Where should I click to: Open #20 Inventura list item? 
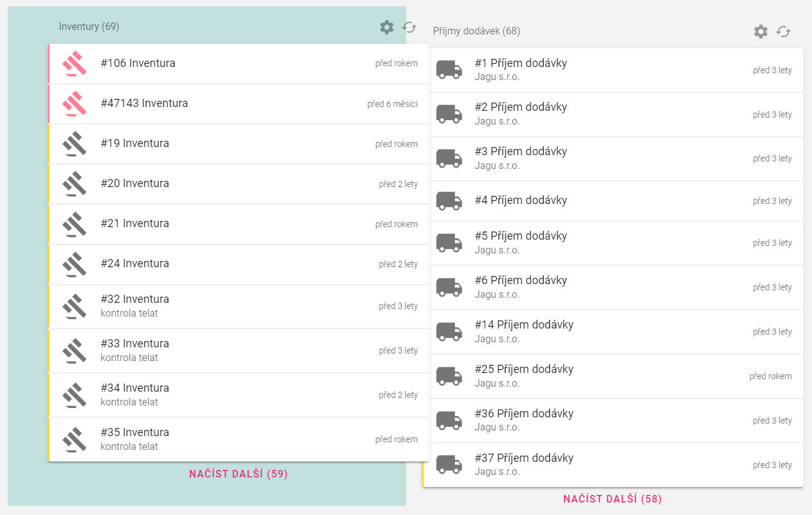click(238, 184)
